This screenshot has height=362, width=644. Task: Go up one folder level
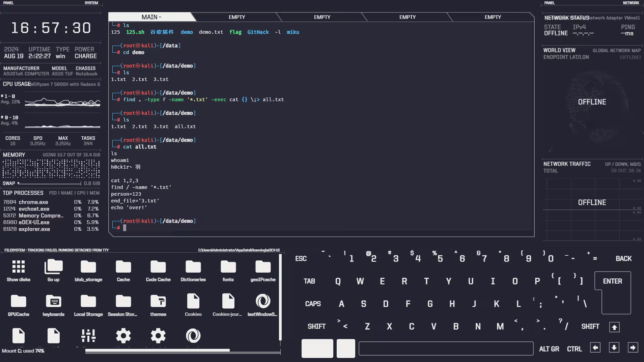[x=53, y=267]
